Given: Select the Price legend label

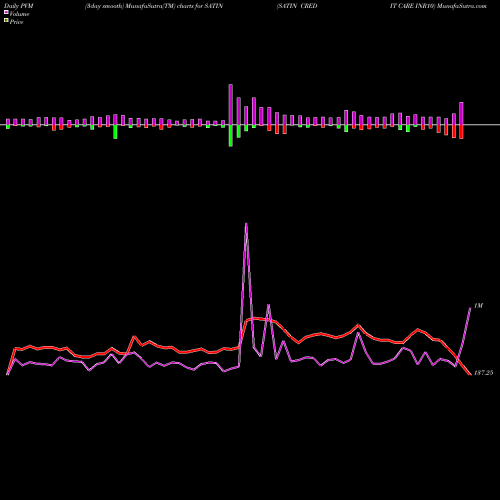Looking at the screenshot, I should point(16,22).
